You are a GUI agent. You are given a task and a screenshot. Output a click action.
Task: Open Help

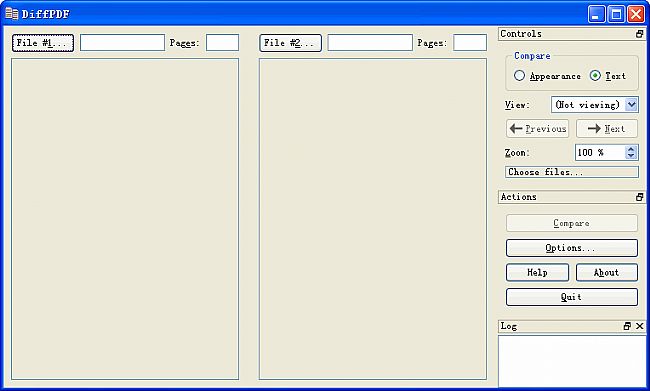[x=537, y=272]
